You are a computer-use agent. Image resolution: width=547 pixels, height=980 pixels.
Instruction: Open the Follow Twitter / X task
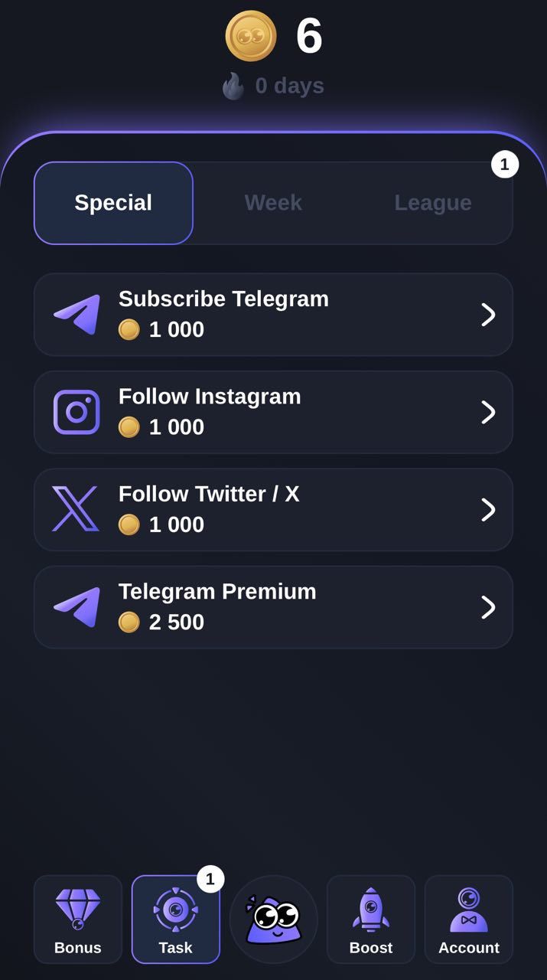click(x=273, y=509)
